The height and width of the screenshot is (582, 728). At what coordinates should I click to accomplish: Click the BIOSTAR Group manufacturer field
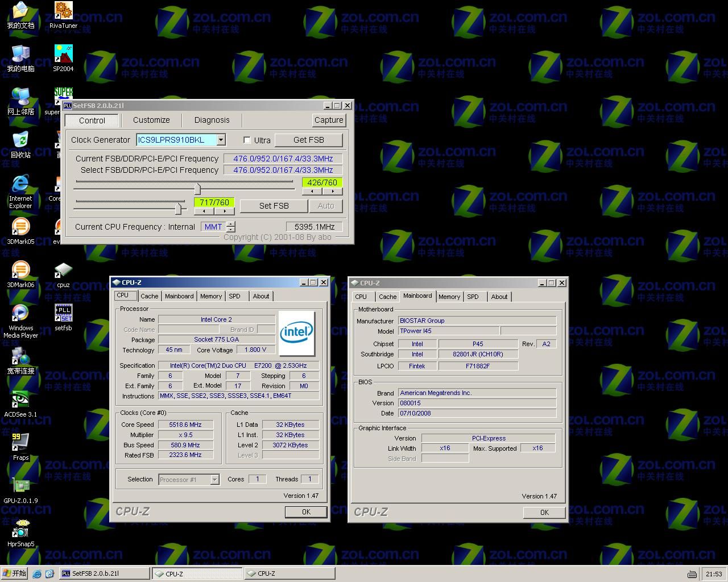(477, 321)
